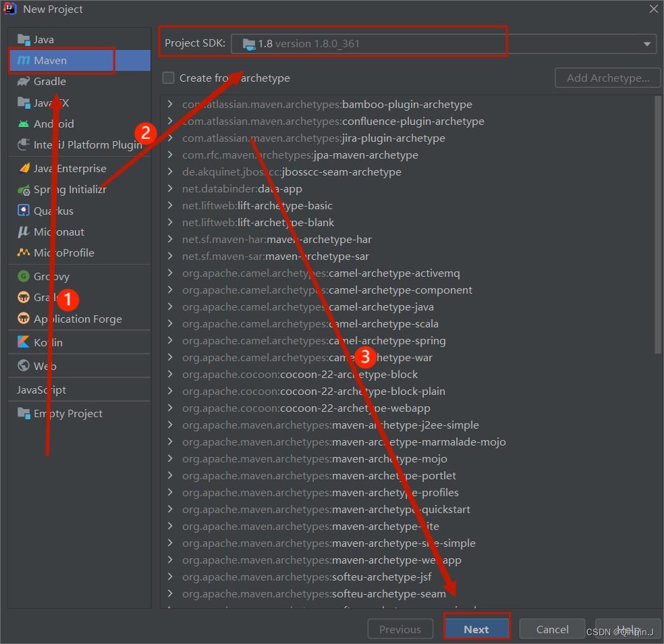This screenshot has width=664, height=644.
Task: Expand confluence-plugin-archetype node
Action: pos(170,121)
